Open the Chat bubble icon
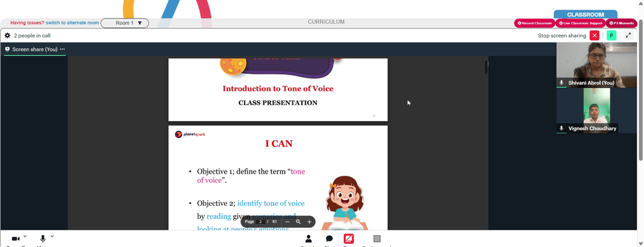The width and height of the screenshot is (644, 247). click(329, 239)
